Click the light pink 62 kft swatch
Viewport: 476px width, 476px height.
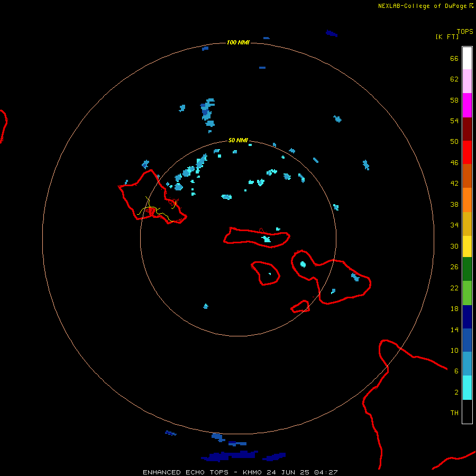pos(467,81)
